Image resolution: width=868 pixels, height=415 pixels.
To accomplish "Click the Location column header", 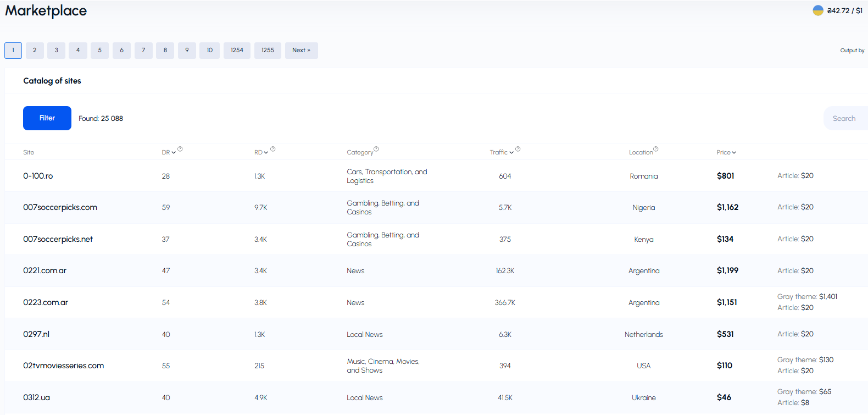I will 641,152.
